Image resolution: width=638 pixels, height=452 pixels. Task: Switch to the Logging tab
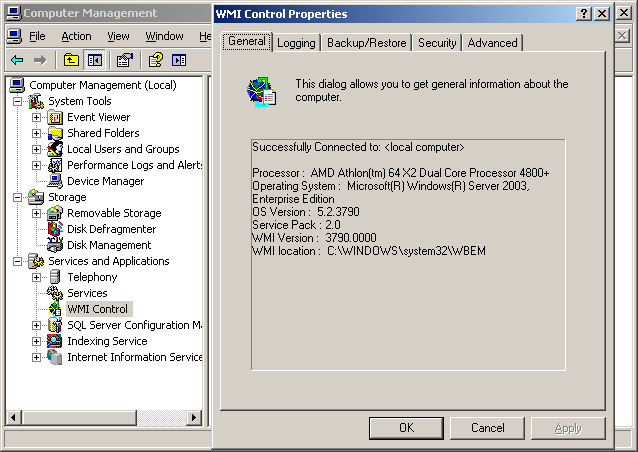coord(296,43)
